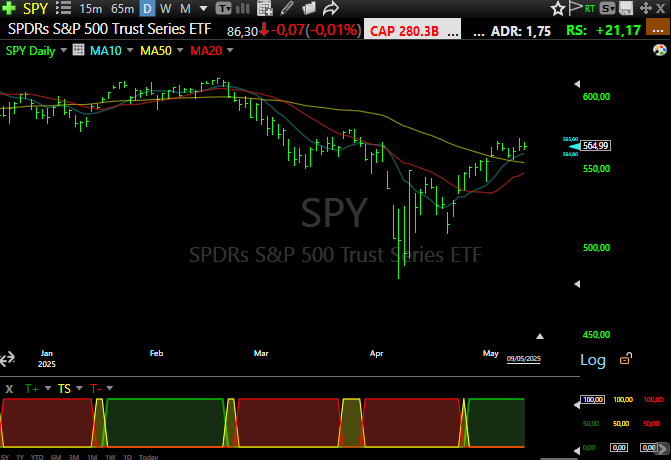This screenshot has width=671, height=460.
Task: Click the white-boxed 100,00 scale value
Action: 593,399
